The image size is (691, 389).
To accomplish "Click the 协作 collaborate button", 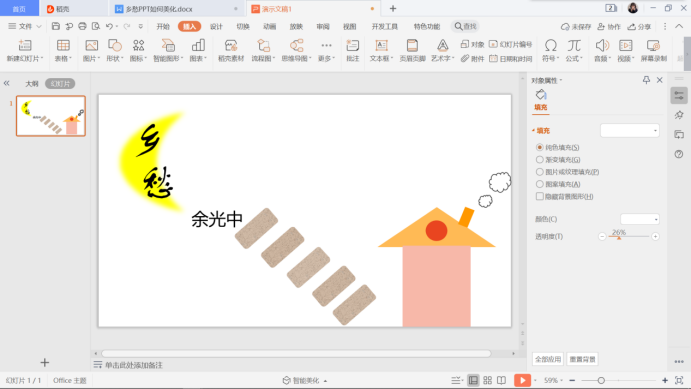I will tap(609, 26).
